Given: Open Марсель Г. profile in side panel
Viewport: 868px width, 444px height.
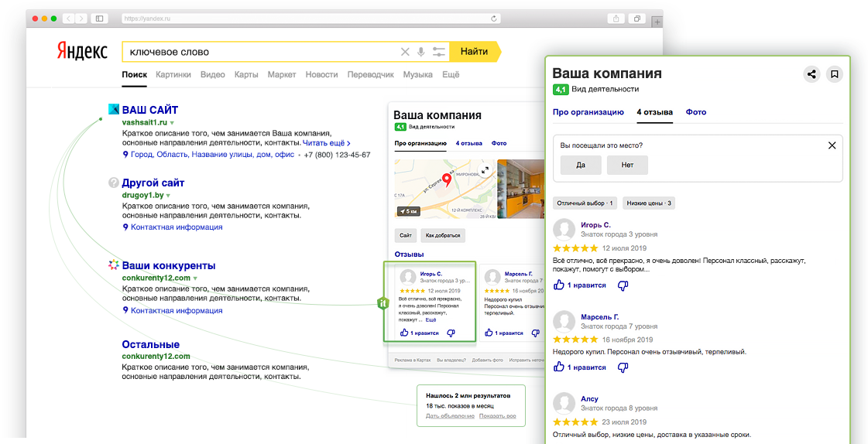Looking at the screenshot, I should click(599, 317).
